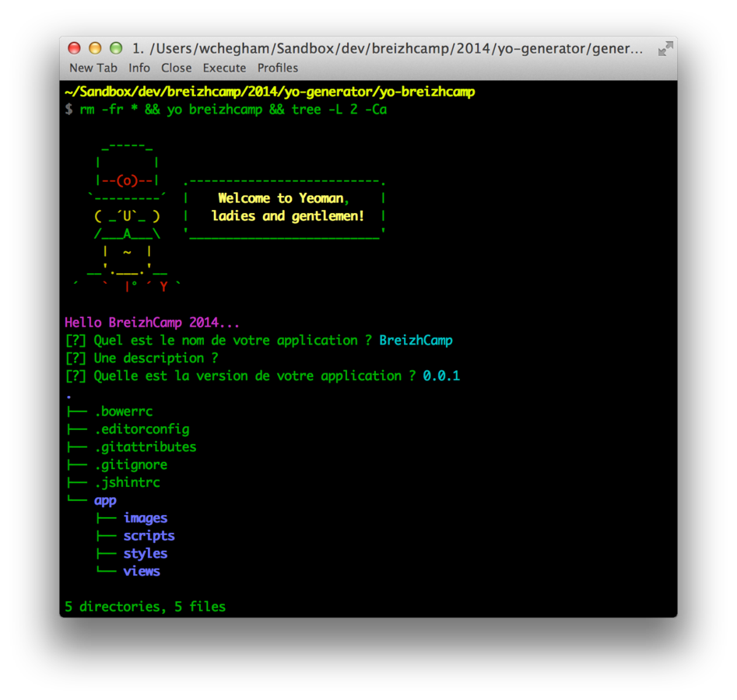Click the 'BreizhCamp' application name answer
The image size is (737, 700).
(x=416, y=341)
